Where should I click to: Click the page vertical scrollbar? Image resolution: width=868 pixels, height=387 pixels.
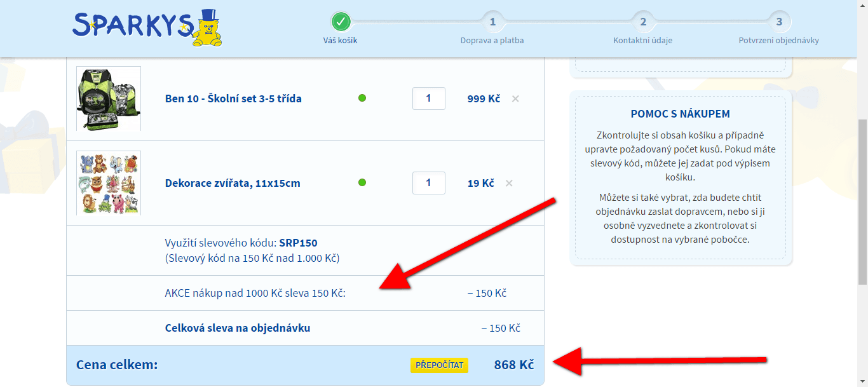863,191
